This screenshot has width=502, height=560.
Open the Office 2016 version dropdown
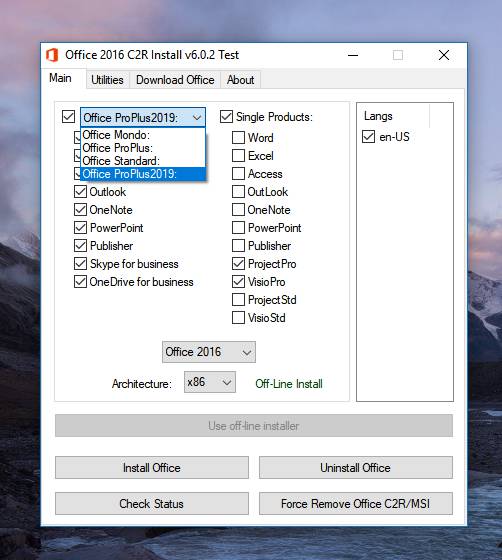(209, 352)
